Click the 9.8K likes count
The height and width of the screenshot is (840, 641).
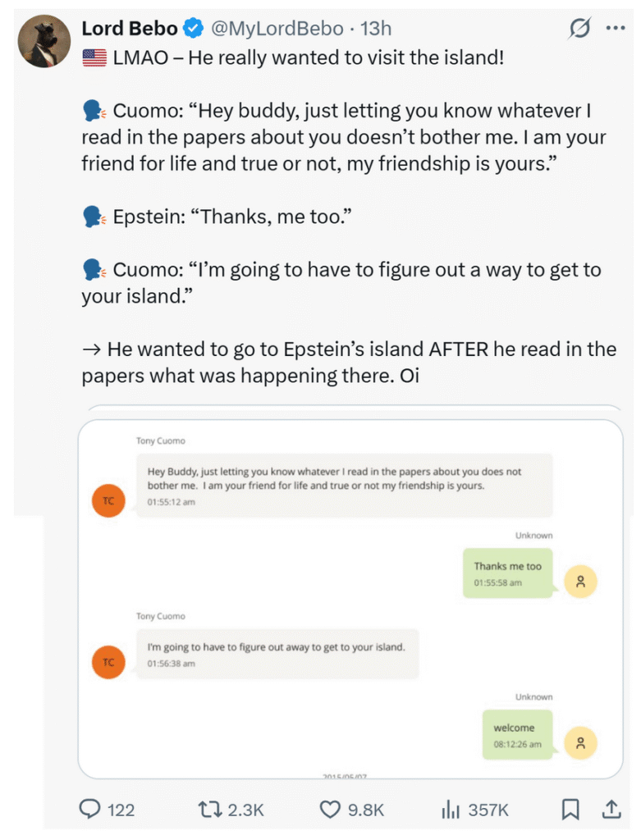[366, 810]
